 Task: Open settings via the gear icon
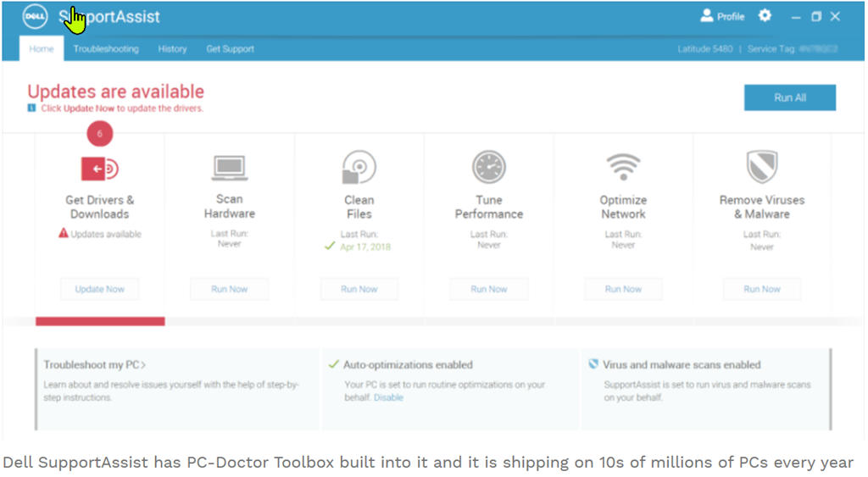click(765, 16)
